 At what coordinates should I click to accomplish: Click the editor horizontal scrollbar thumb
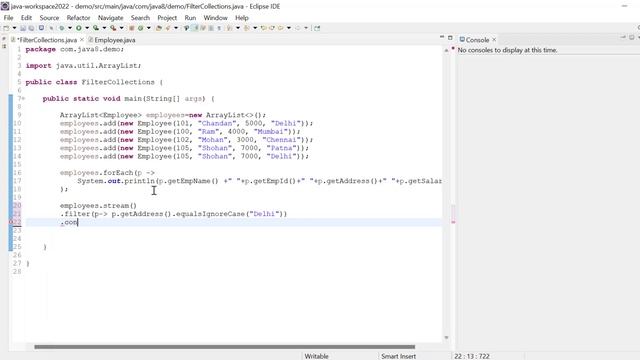point(224,347)
